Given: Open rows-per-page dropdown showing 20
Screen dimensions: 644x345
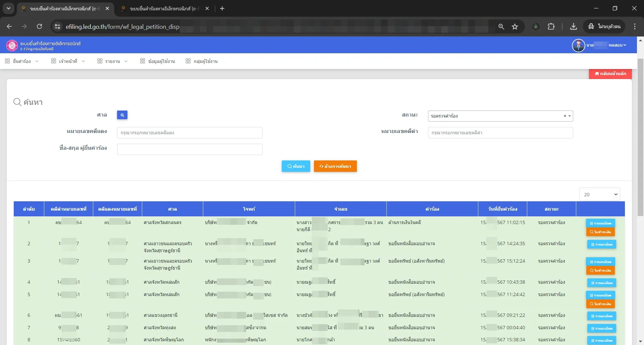Looking at the screenshot, I should pos(600,195).
